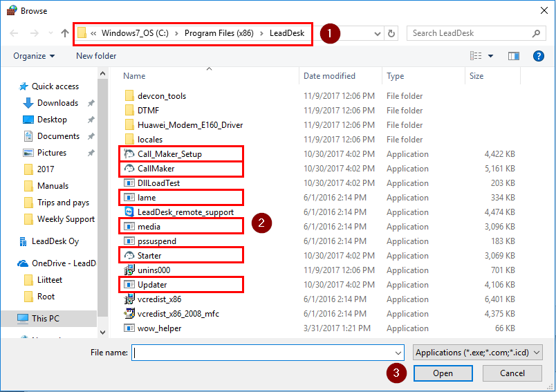Viewport: 556px width, 392px height.
Task: Open the Root folder in sidebar
Action: tap(39, 297)
